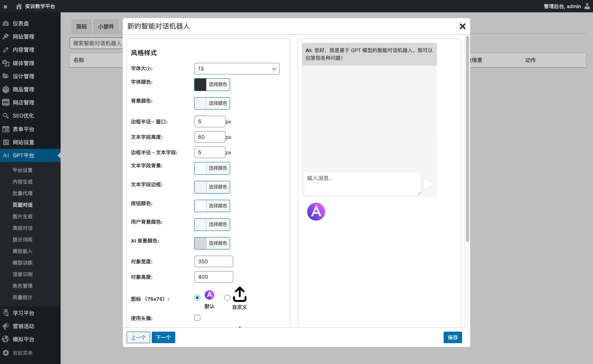Click the admin user avatar icon
593x364 pixels.
point(587,6)
